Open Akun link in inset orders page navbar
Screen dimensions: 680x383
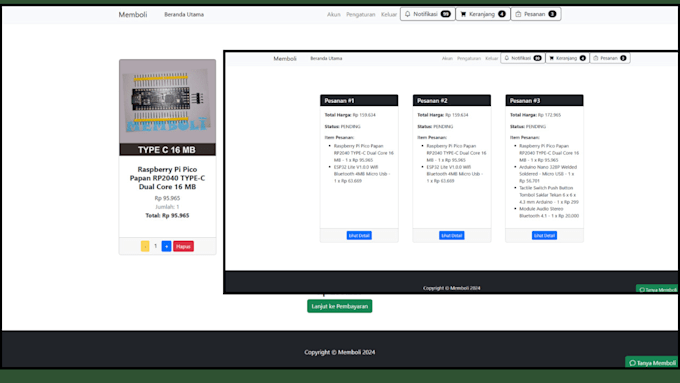point(447,58)
